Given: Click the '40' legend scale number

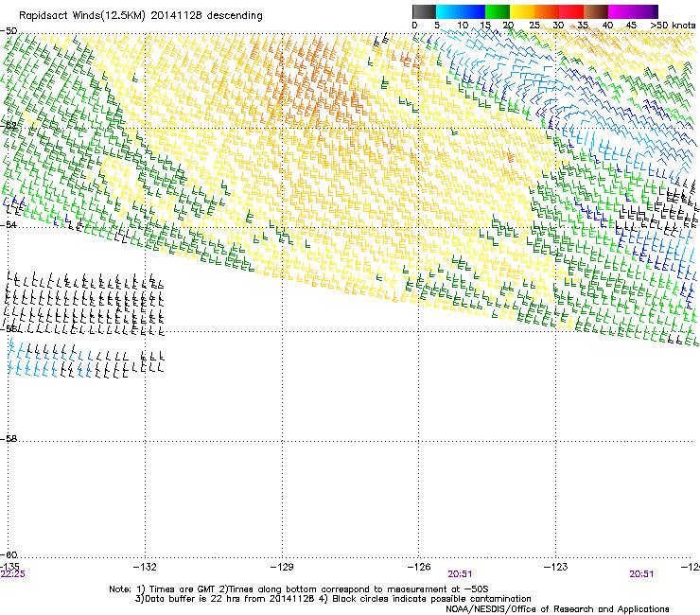Looking at the screenshot, I should point(607,26).
